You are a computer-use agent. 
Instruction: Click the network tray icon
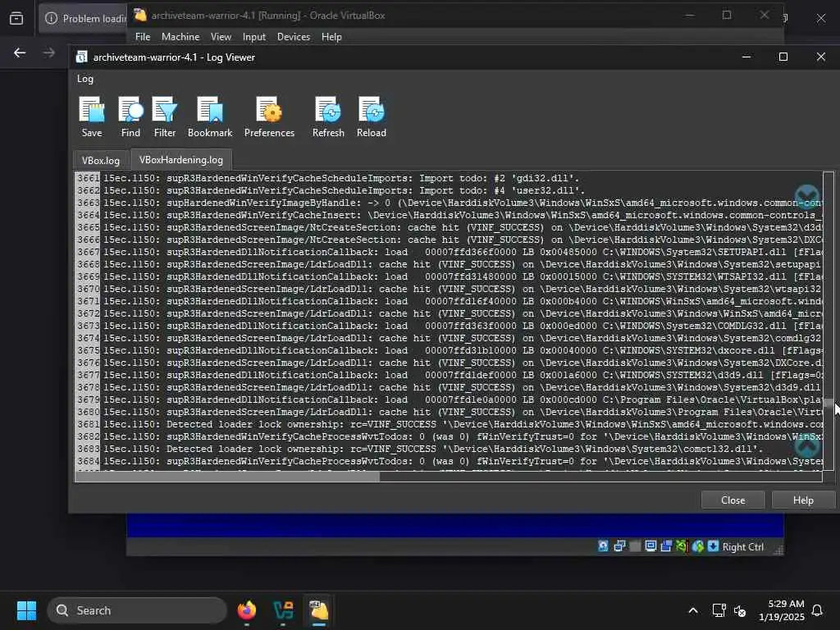click(719, 610)
